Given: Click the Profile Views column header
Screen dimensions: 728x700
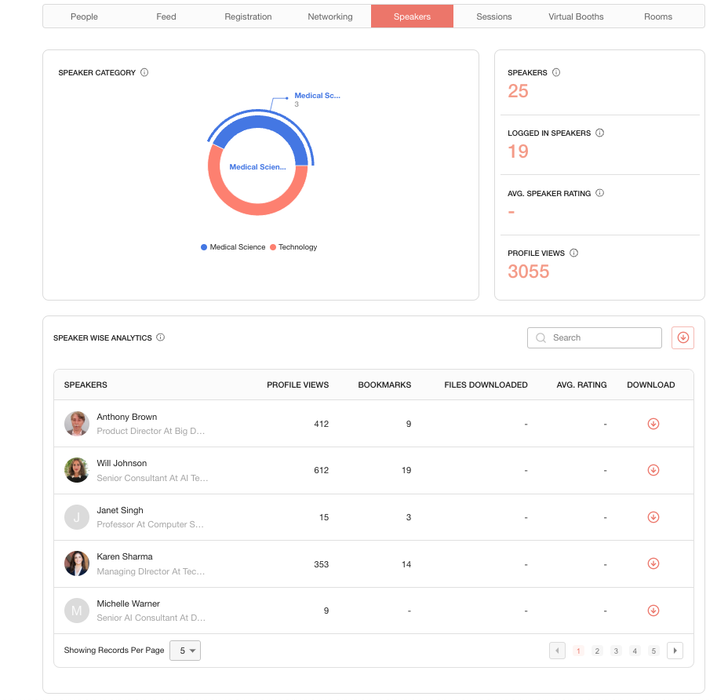Looking at the screenshot, I should 297,385.
